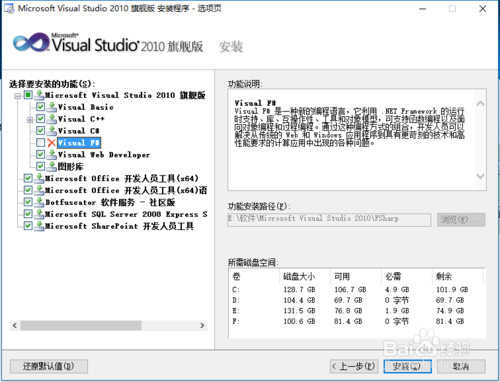The height and width of the screenshot is (382, 500).
Task: Uncheck Microsoft SharePoint 开发人员工具 checkbox
Action: click(28, 226)
